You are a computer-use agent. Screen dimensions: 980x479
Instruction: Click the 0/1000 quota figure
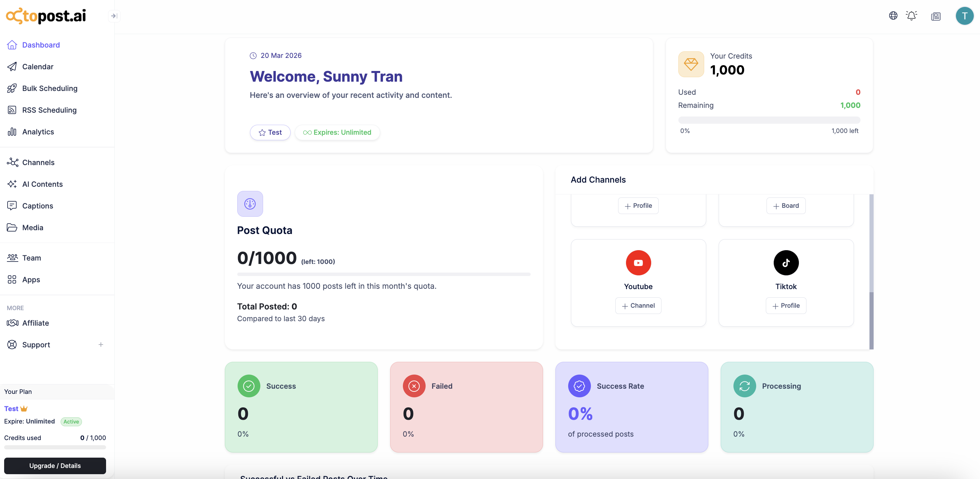tap(267, 258)
